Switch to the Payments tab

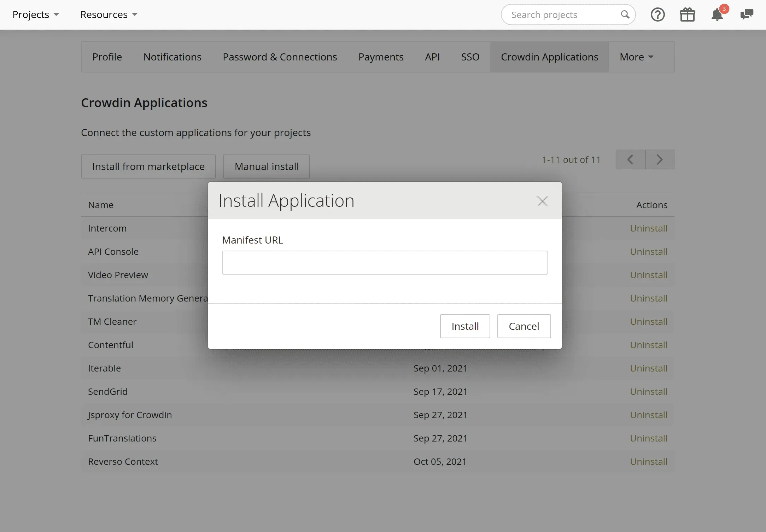pos(381,57)
